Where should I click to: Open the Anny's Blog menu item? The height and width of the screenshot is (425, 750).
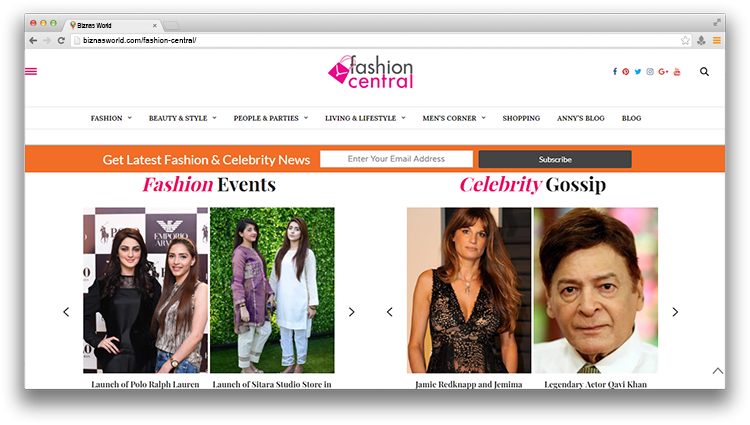581,118
